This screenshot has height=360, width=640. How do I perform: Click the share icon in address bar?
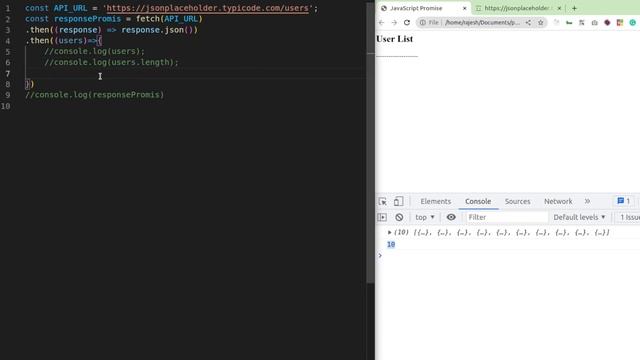pyautogui.click(x=528, y=23)
